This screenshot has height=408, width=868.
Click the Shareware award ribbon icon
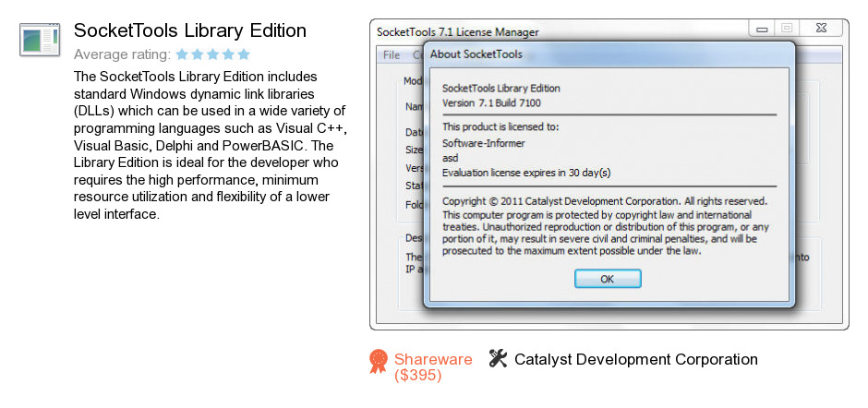click(x=379, y=361)
